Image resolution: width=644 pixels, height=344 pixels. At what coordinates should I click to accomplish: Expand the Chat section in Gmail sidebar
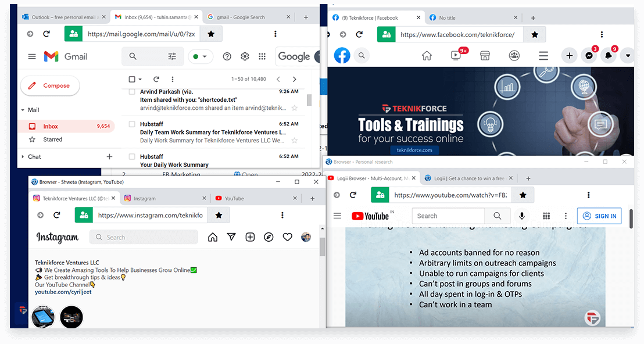point(23,156)
